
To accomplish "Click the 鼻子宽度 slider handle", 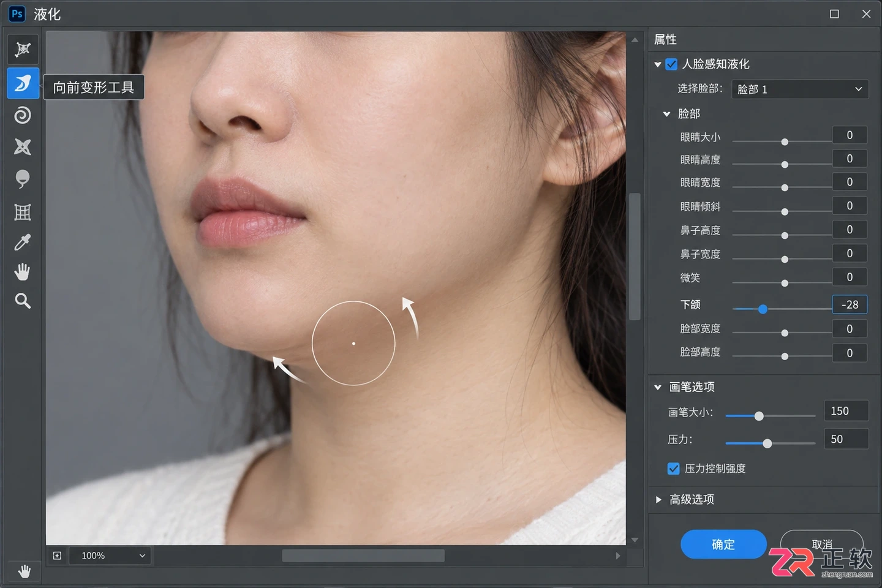I will point(785,260).
